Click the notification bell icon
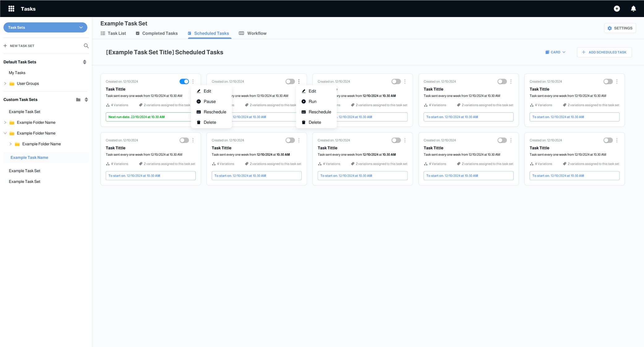644x347 pixels. pos(633,9)
